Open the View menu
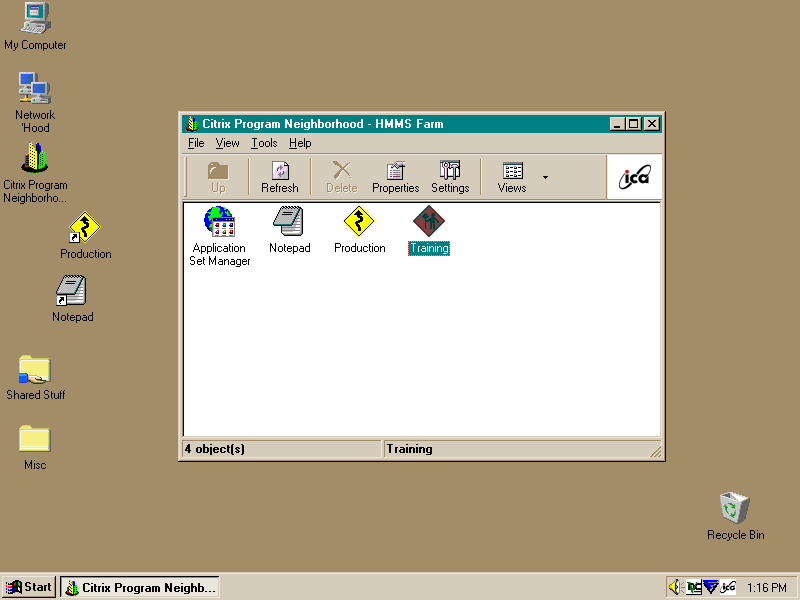This screenshot has height=600, width=800. click(227, 143)
